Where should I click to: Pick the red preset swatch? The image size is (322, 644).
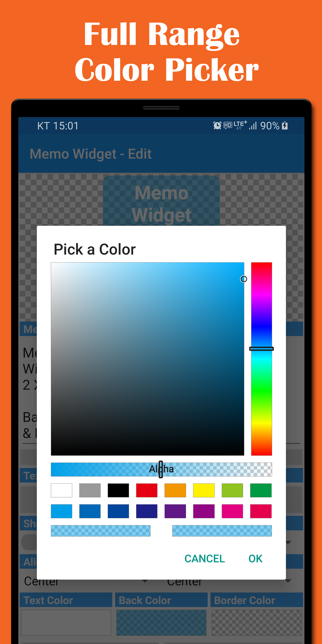click(147, 490)
